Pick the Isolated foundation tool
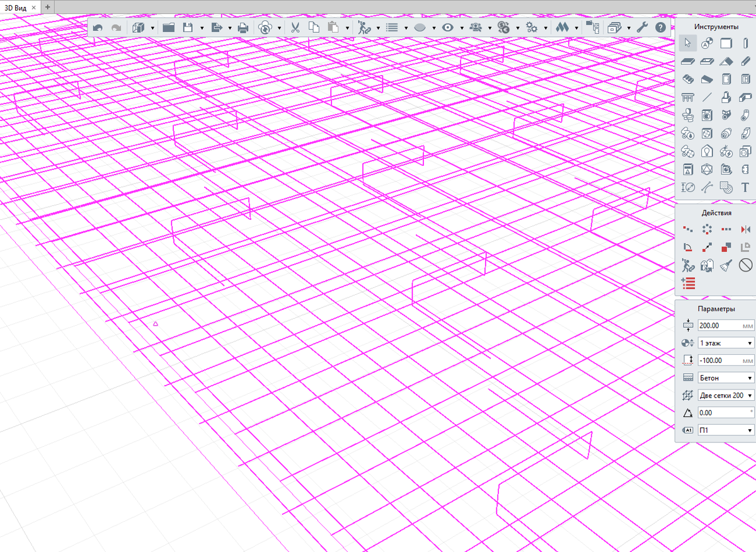Image resolution: width=756 pixels, height=552 pixels. (x=726, y=97)
